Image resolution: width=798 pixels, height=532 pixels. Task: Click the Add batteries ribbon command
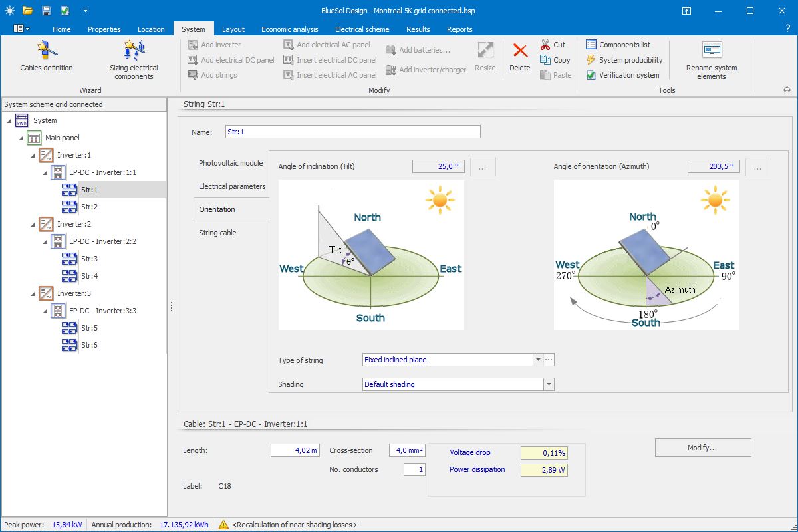(x=418, y=50)
